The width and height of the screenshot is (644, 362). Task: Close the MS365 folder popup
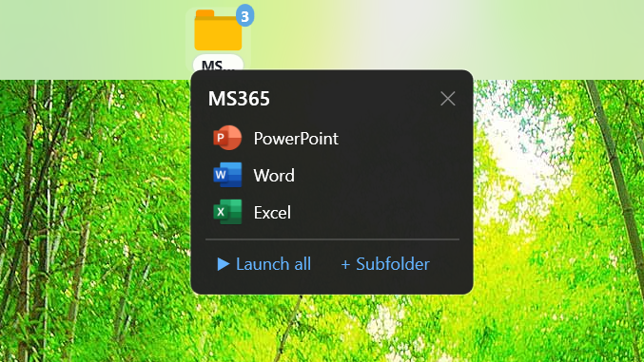[448, 99]
